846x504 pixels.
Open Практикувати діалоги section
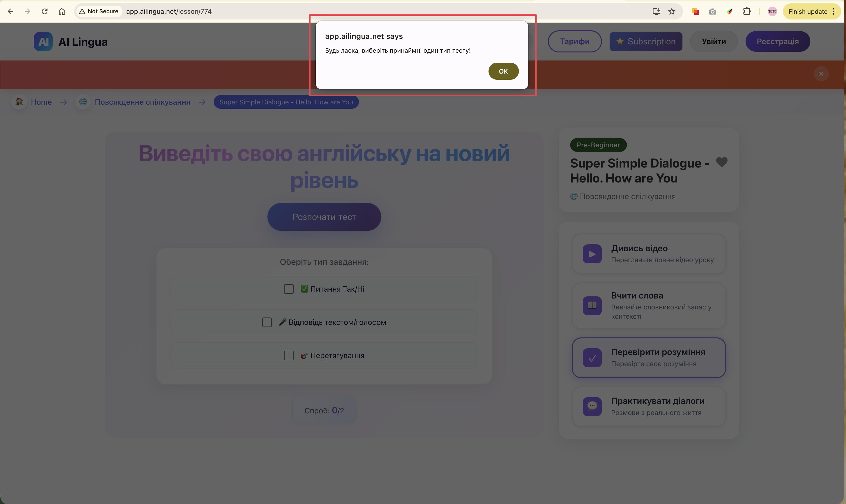point(649,406)
